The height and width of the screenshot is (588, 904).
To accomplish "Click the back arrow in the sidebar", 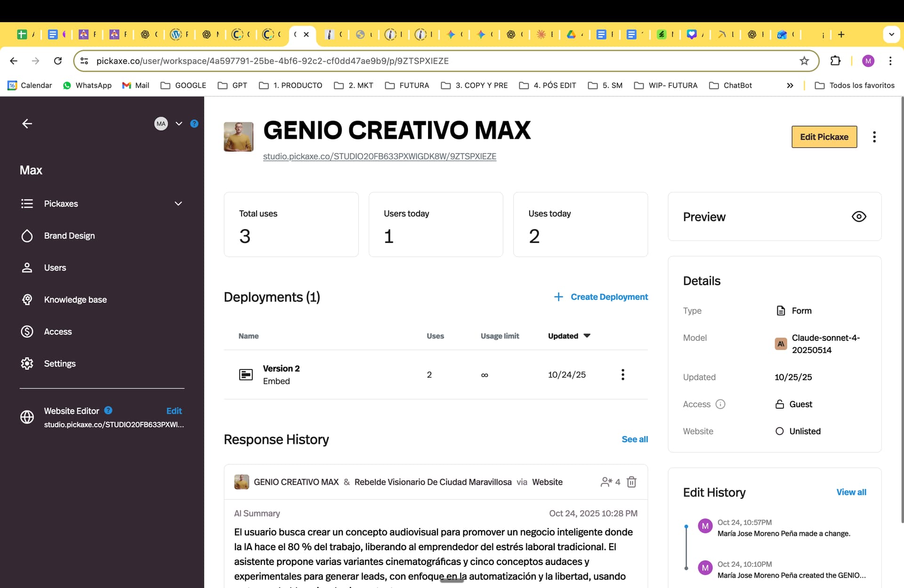I will (27, 123).
